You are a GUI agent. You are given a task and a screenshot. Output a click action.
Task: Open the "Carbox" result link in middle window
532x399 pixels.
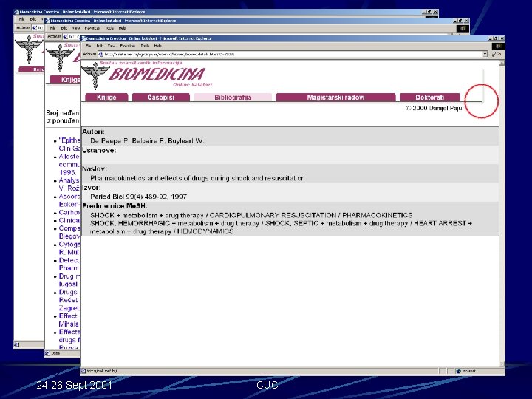[69, 212]
